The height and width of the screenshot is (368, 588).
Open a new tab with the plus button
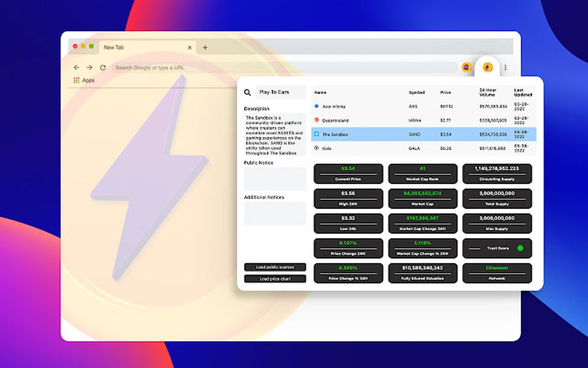coord(205,47)
